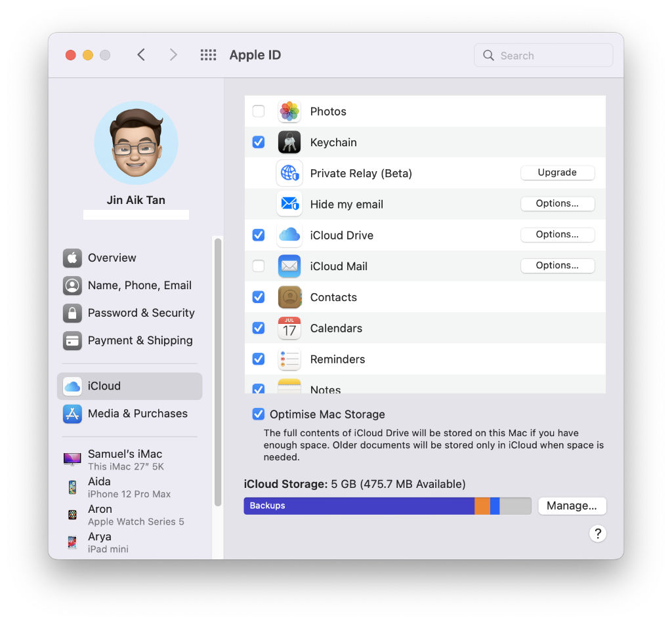
Task: Open Name, Phone, Email section
Action: pos(129,285)
